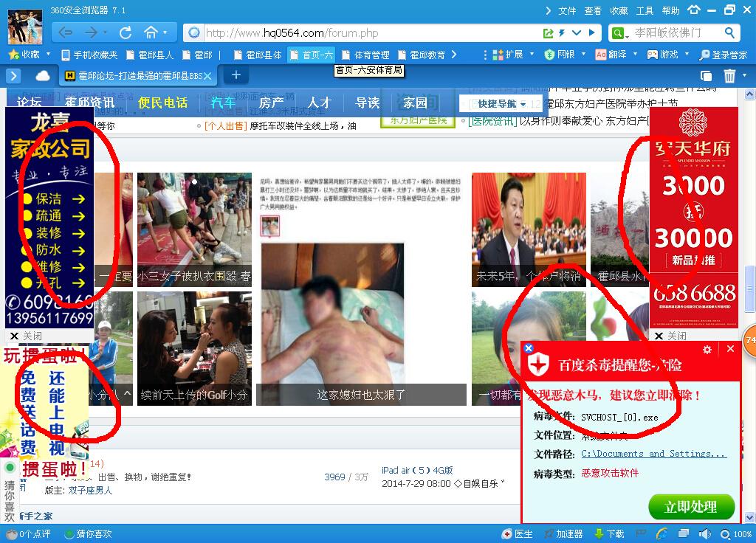The height and width of the screenshot is (543, 756).
Task: Expand more bookmarks chevron
Action: pyautogui.click(x=454, y=55)
